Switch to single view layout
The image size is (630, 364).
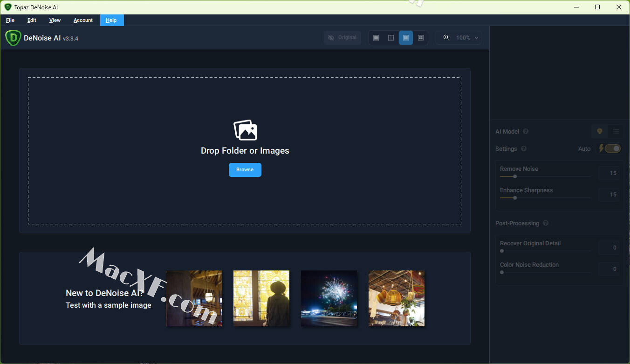376,38
